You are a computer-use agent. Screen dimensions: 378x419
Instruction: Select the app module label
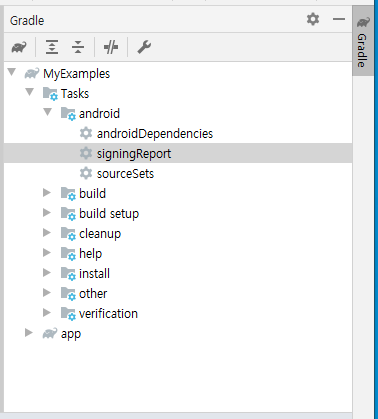pos(71,334)
